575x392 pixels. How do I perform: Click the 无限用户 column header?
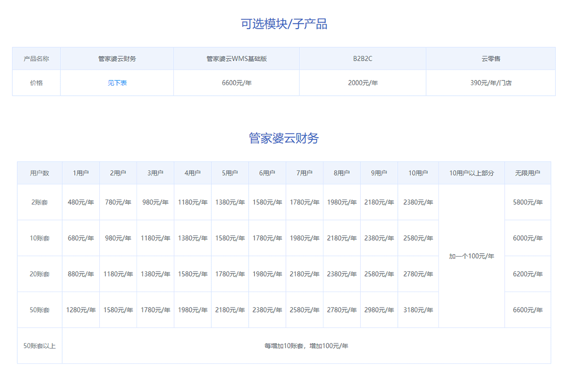pos(528,173)
